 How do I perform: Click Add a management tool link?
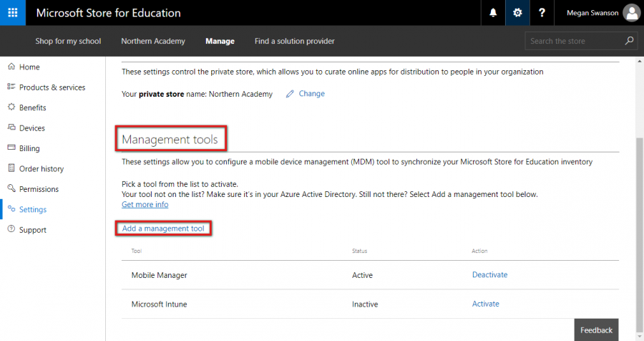click(163, 229)
